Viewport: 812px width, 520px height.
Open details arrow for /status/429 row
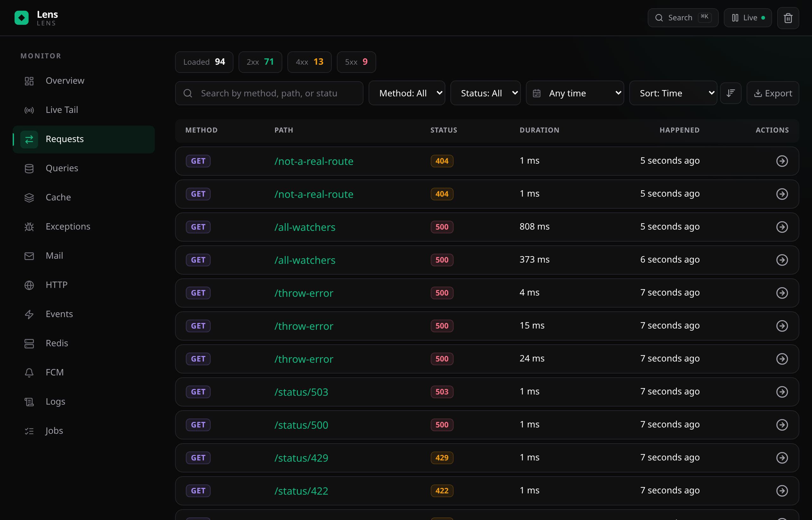(x=782, y=458)
